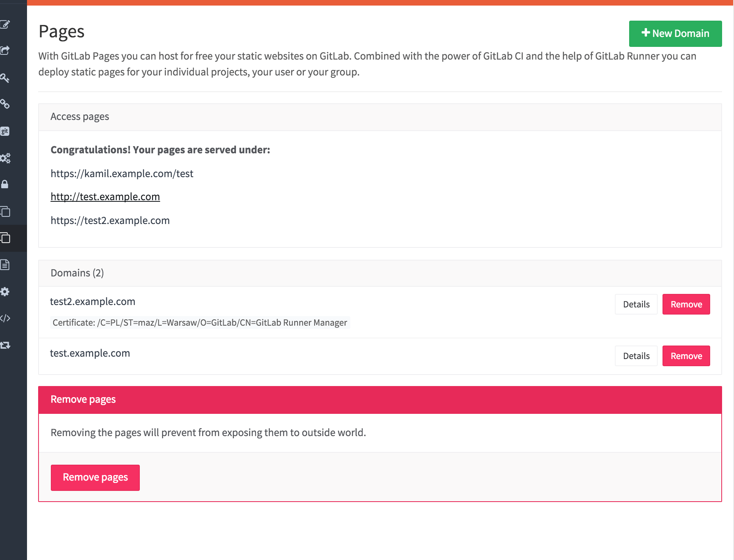Open the http://test.example.com link

[105, 197]
